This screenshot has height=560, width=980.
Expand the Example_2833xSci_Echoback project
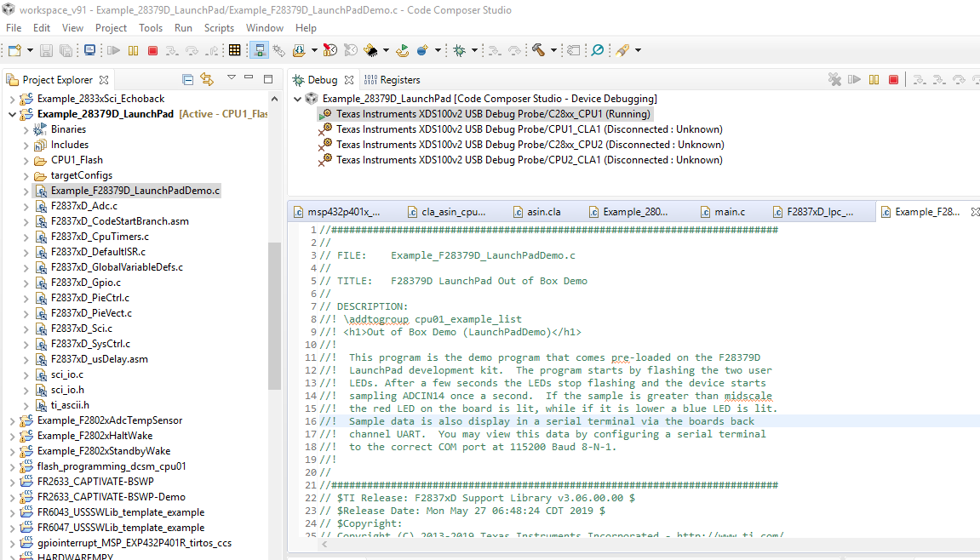pos(12,99)
